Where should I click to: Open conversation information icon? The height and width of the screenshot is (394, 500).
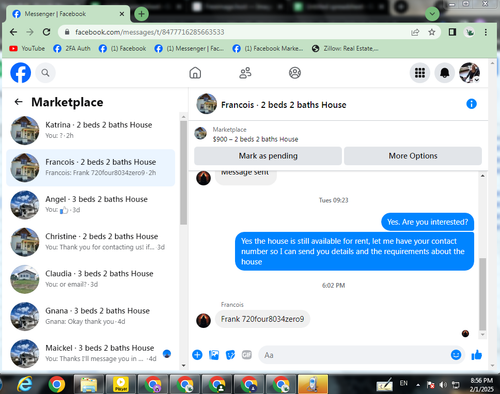pyautogui.click(x=471, y=104)
